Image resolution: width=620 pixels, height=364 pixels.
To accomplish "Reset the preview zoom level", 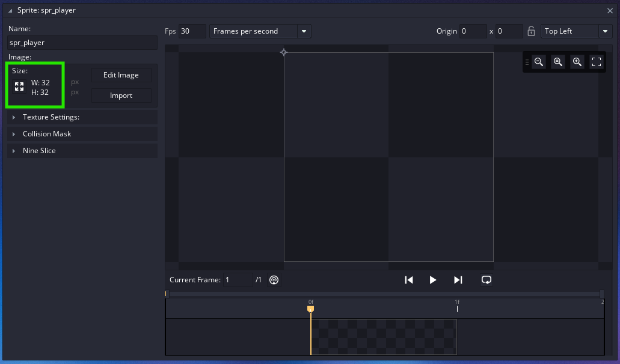I will tap(558, 62).
